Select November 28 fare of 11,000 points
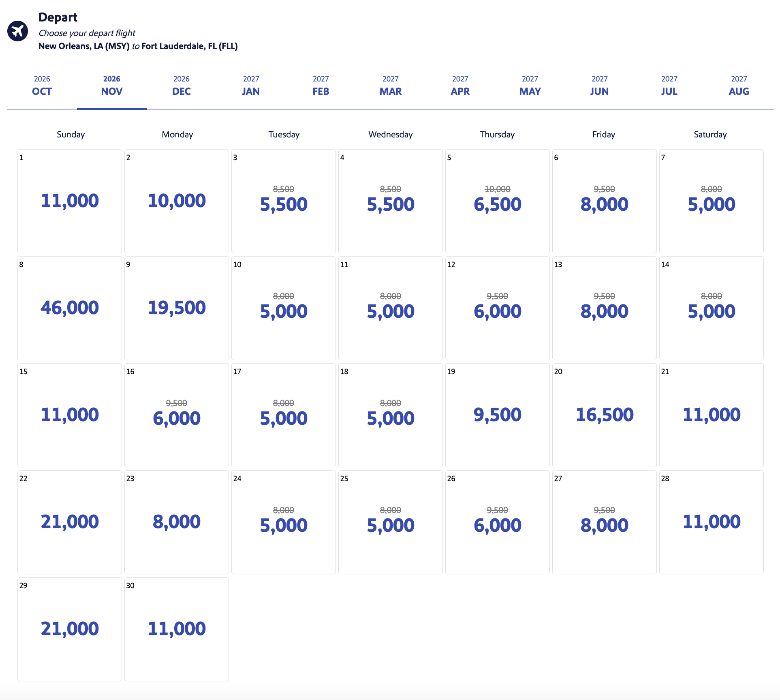 pos(712,522)
